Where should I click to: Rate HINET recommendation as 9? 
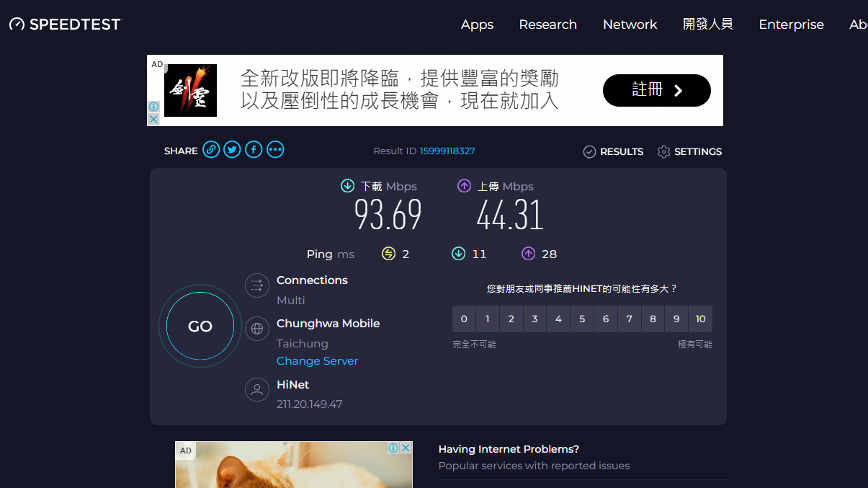click(x=676, y=319)
